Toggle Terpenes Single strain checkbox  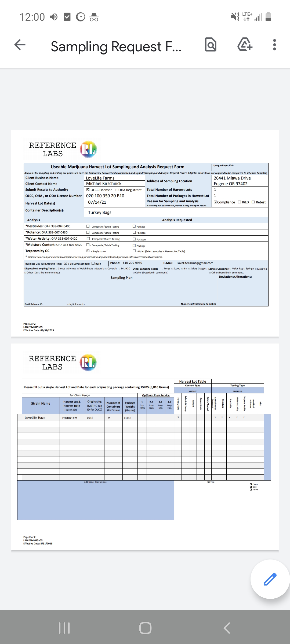(x=88, y=251)
